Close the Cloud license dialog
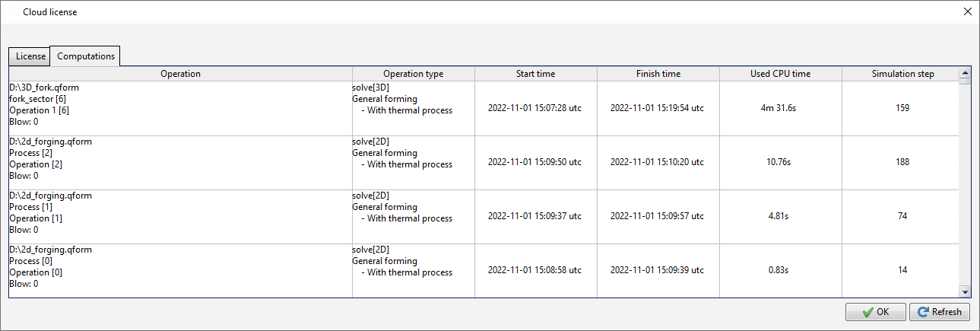Screen dimensions: 980x331 point(967,11)
